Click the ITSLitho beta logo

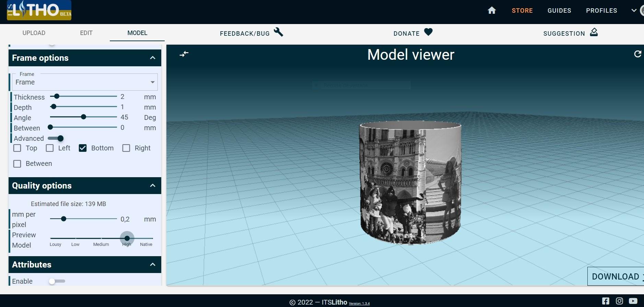(39, 10)
